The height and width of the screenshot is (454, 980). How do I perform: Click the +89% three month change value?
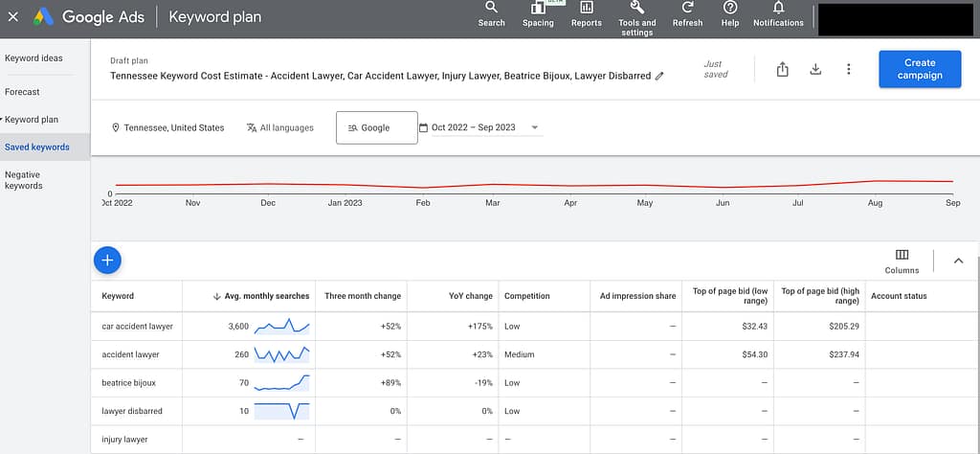[x=390, y=383]
